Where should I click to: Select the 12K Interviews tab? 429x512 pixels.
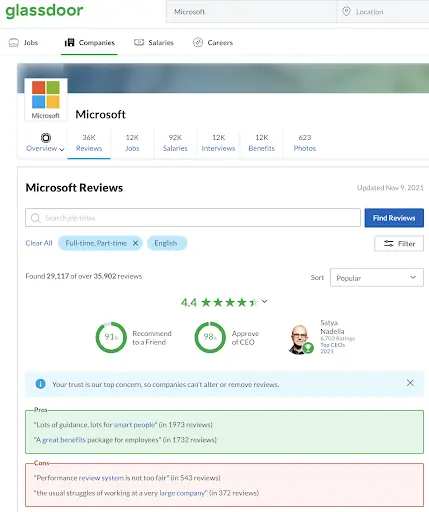coord(218,143)
